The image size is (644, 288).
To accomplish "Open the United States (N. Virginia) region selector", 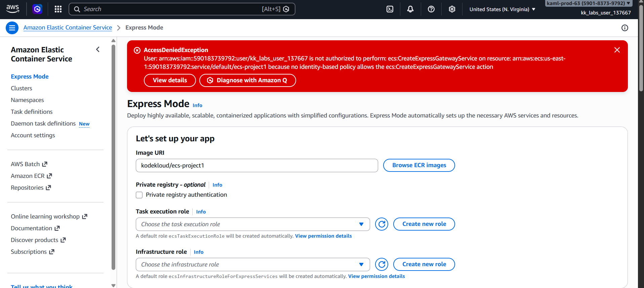I will point(502,9).
